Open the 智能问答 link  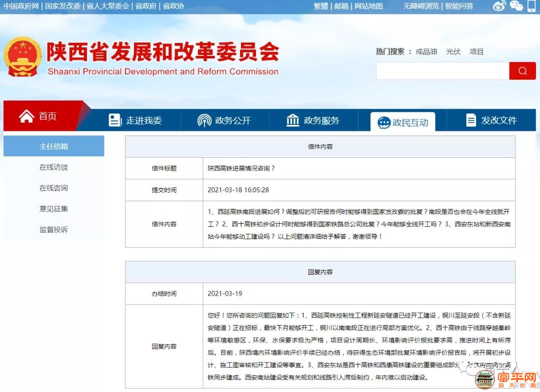point(459,6)
